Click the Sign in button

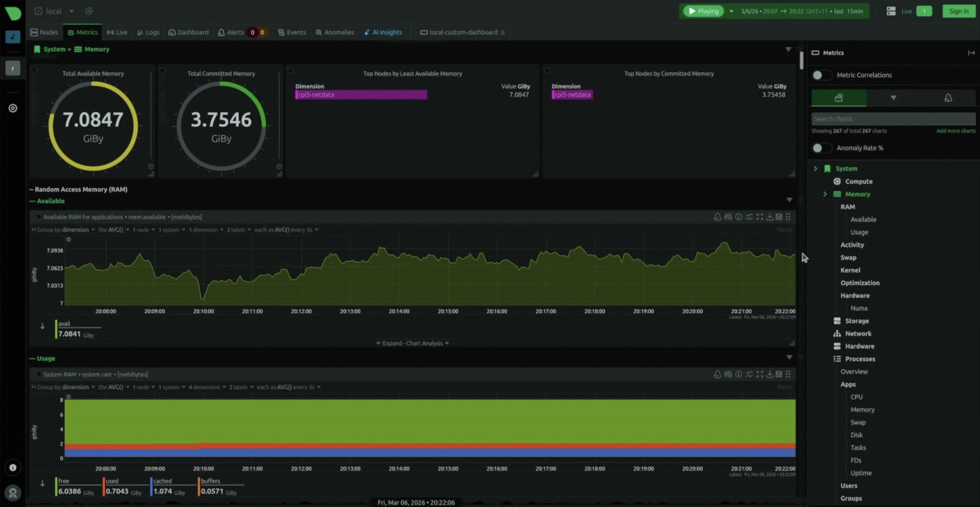click(x=958, y=11)
